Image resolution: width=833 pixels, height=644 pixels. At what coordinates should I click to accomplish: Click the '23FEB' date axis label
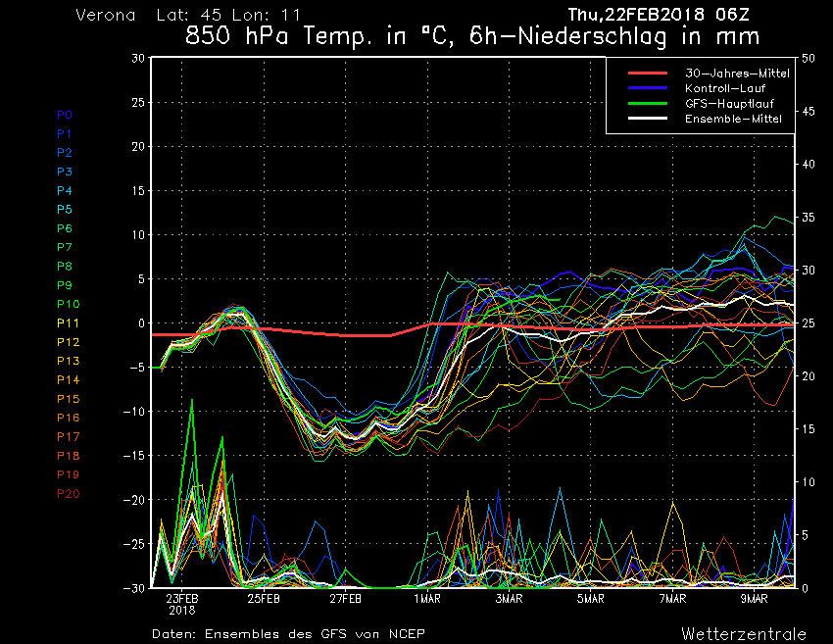point(182,599)
